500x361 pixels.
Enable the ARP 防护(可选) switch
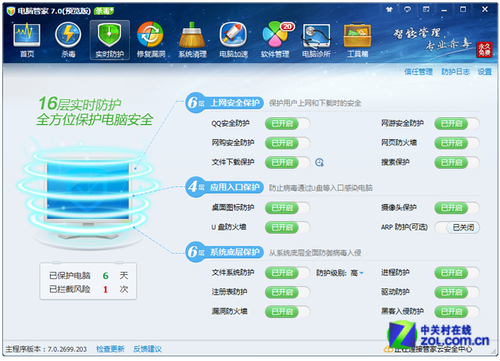pos(457,227)
